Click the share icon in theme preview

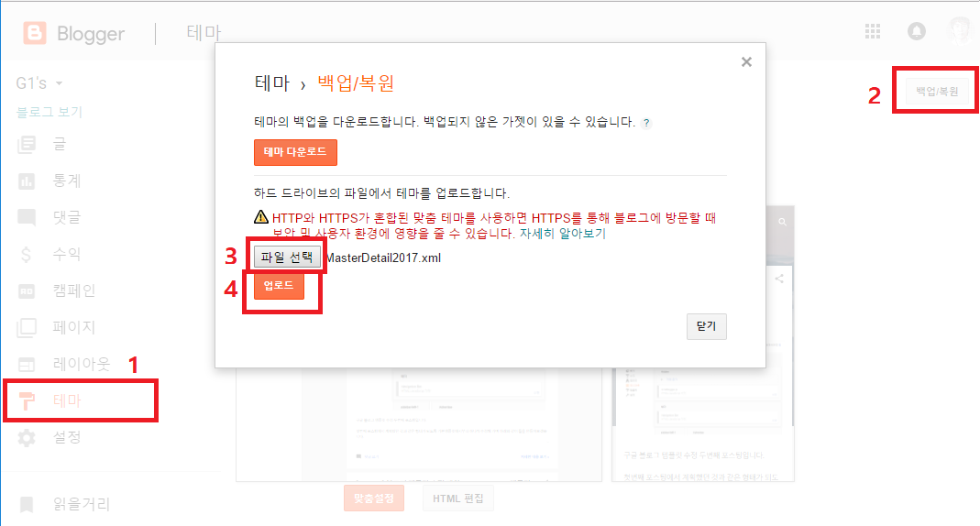[x=779, y=279]
